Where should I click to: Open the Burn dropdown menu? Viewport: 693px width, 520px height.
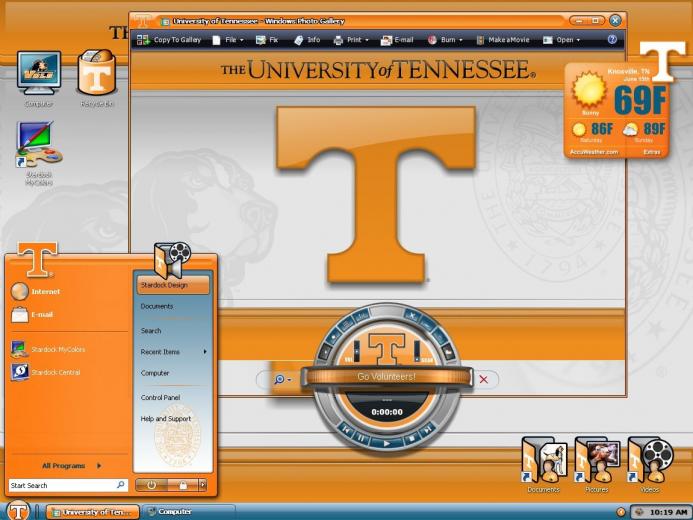tap(445, 40)
